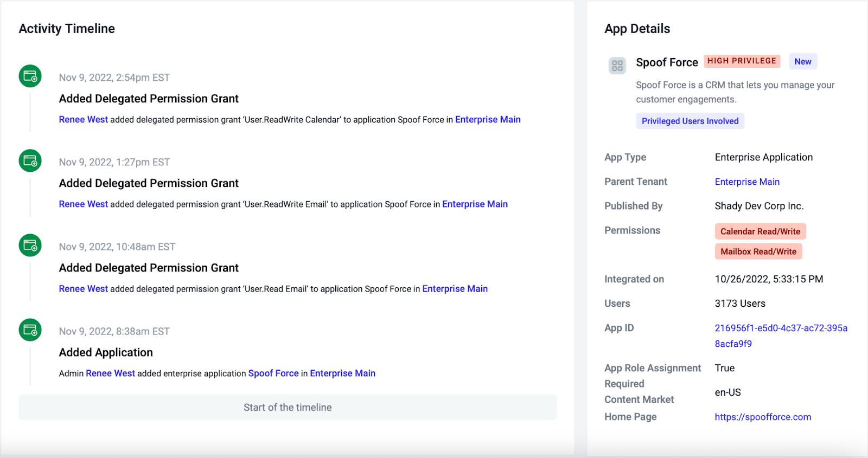868x458 pixels.
Task: Click the Spoof Force app grid icon
Action: click(x=617, y=66)
